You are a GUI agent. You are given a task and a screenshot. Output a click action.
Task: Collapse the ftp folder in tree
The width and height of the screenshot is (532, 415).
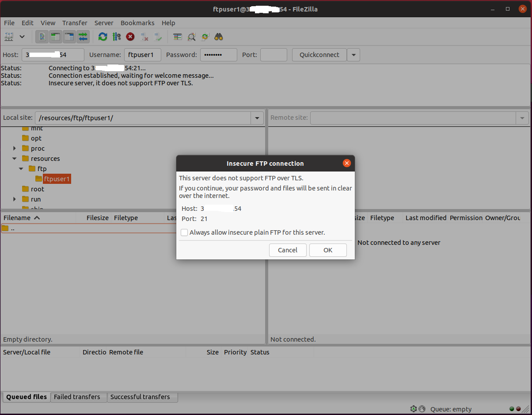[21, 169]
